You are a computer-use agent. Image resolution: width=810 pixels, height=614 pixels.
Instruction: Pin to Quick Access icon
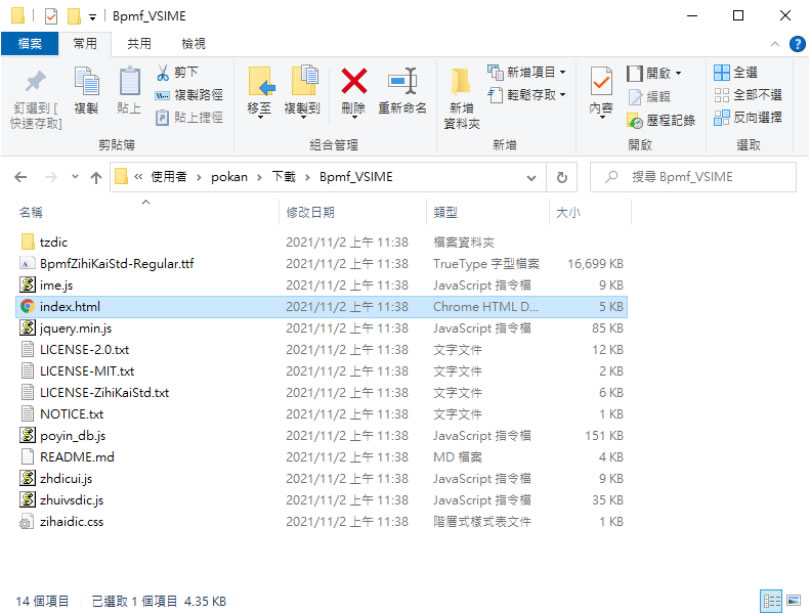(x=35, y=83)
